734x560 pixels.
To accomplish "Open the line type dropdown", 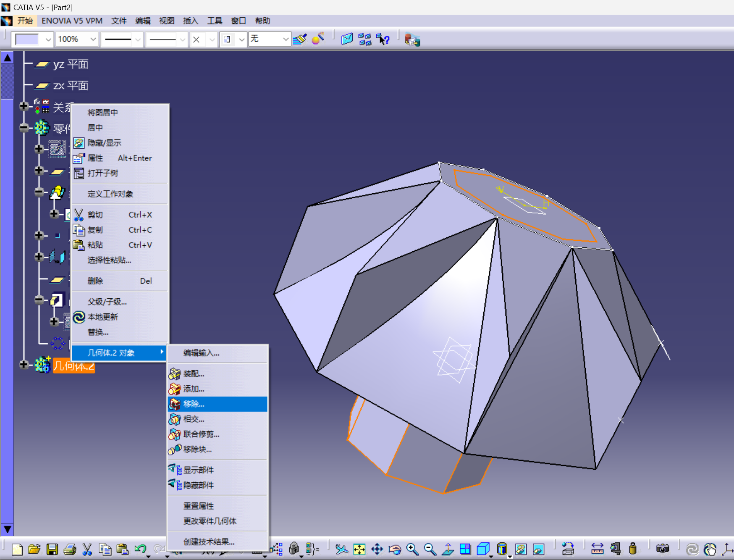I will (x=182, y=39).
